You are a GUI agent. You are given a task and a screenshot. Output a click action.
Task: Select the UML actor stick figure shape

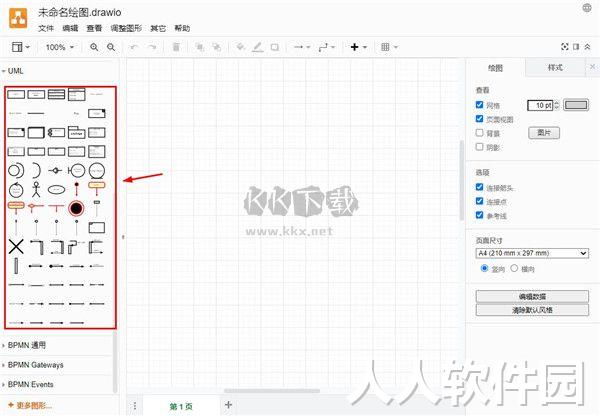36,189
